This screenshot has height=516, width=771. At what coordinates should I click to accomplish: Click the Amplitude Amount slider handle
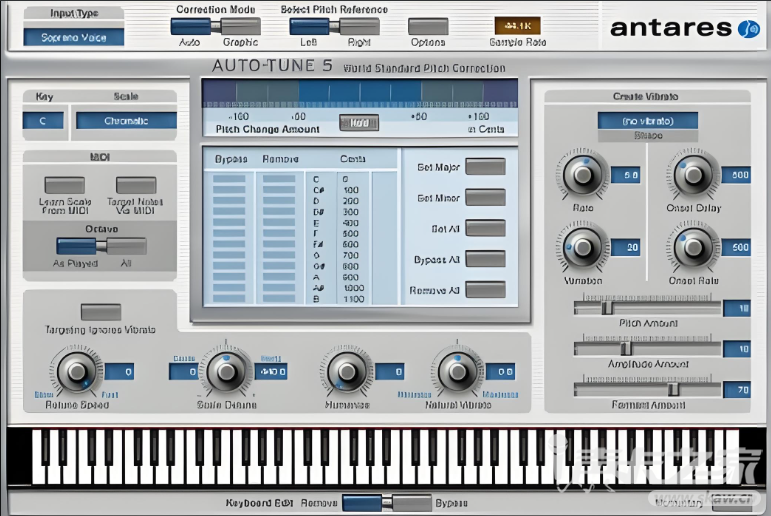point(626,349)
